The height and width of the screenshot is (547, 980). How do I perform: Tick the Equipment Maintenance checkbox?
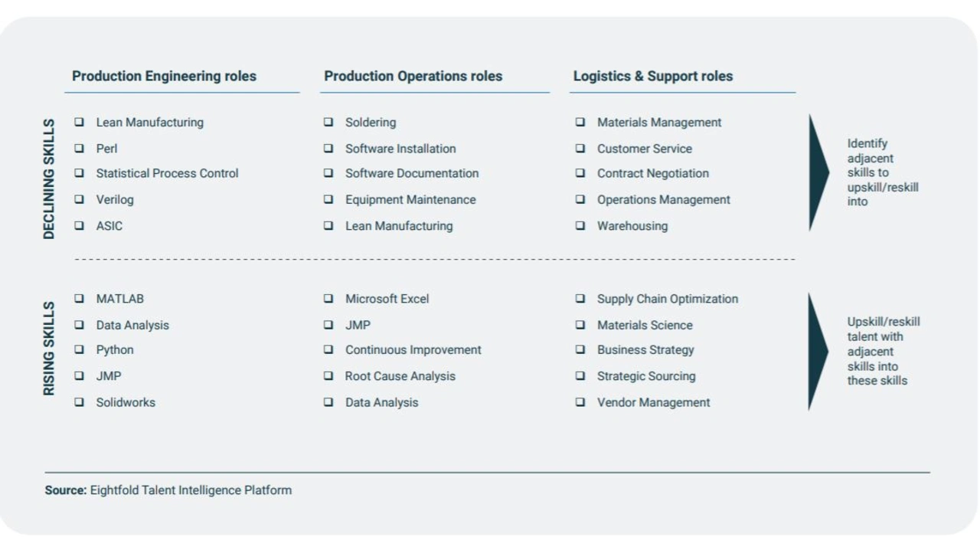point(328,199)
